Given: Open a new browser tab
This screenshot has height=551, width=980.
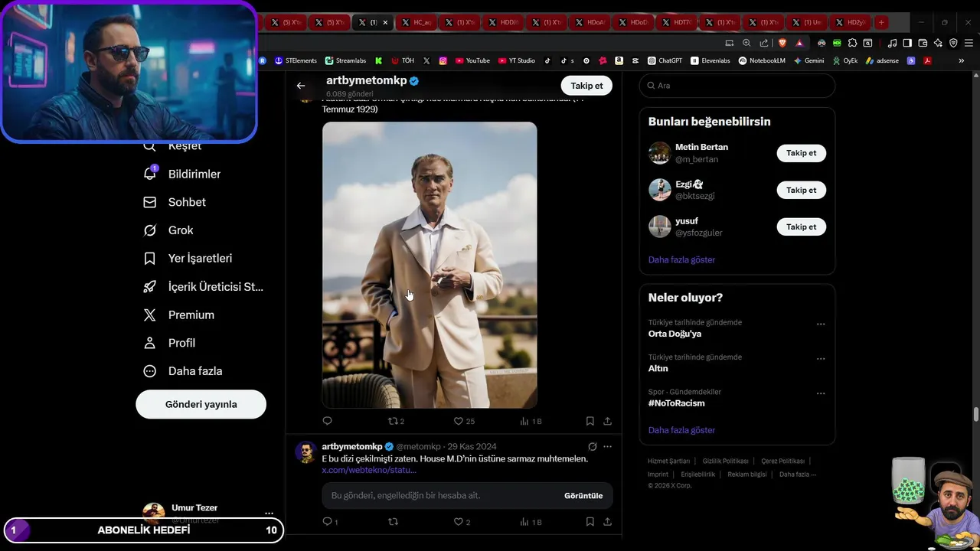Looking at the screenshot, I should tap(881, 22).
